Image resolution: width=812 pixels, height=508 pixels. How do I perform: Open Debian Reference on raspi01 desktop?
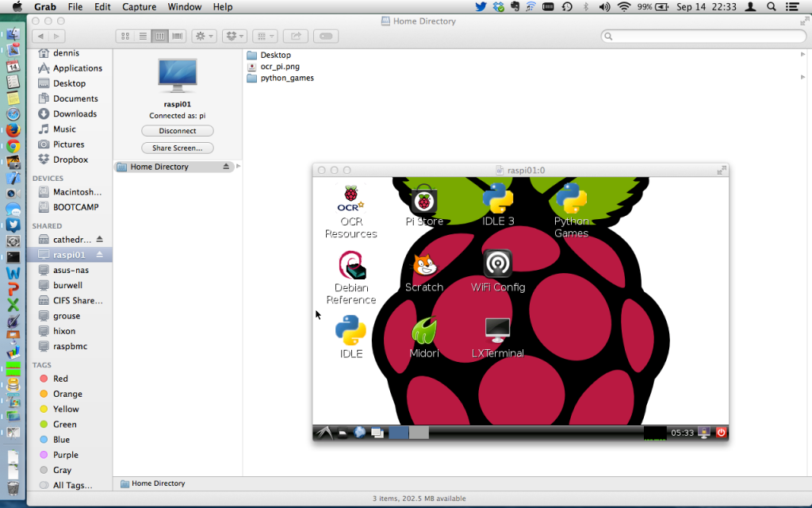coord(351,278)
